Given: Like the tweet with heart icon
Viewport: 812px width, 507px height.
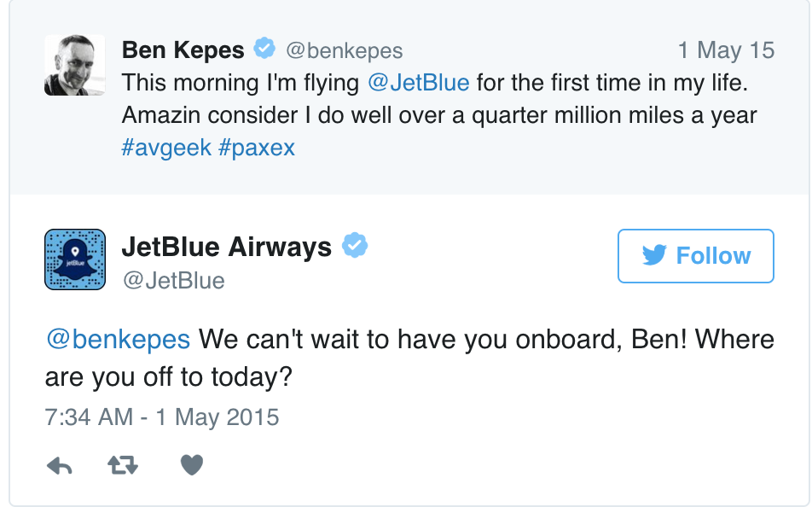Looking at the screenshot, I should pos(192,465).
